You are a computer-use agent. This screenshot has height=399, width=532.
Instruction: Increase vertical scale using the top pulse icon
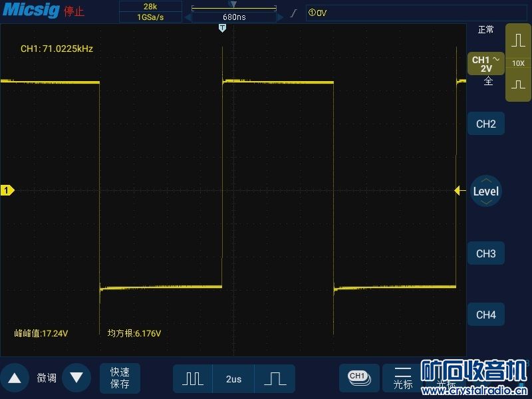518,40
